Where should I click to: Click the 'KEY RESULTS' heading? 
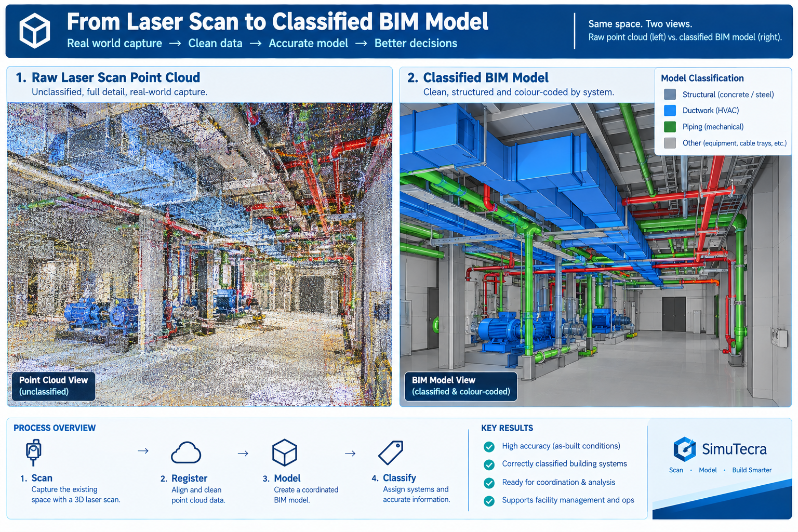click(507, 428)
